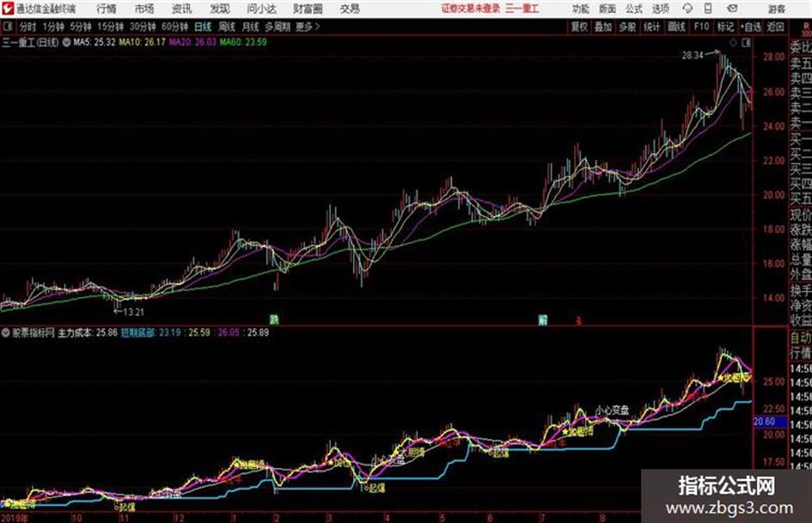The image size is (812, 523).
Task: Switch to the 60分钟 period tab
Action: pos(174,27)
